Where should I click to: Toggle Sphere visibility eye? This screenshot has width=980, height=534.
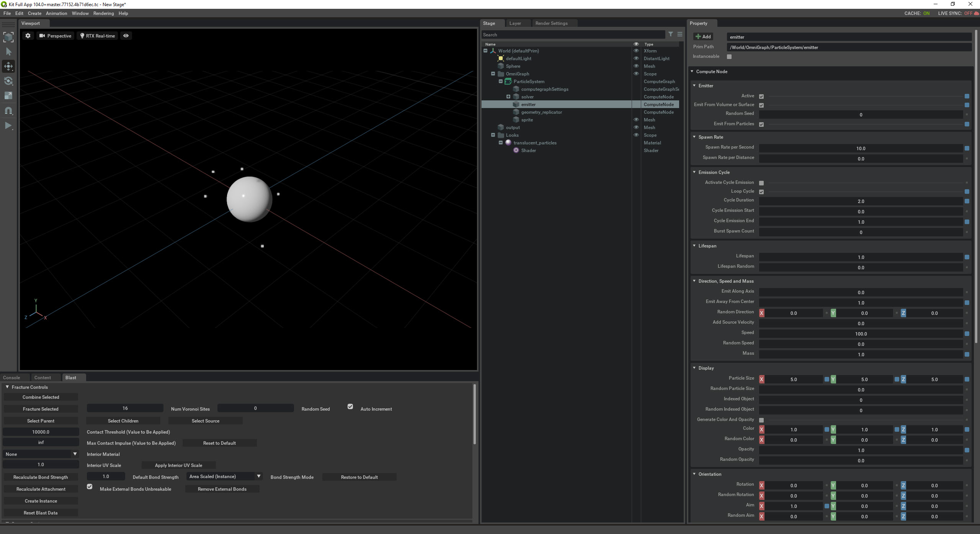point(636,66)
